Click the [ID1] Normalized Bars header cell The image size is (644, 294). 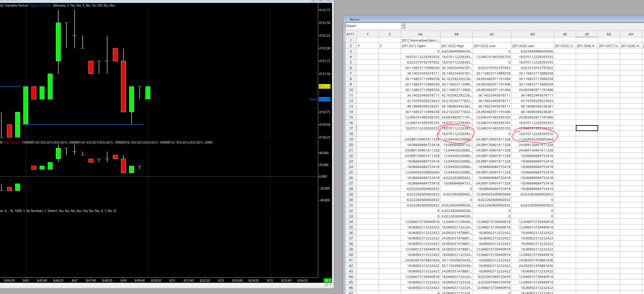pyautogui.click(x=420, y=40)
